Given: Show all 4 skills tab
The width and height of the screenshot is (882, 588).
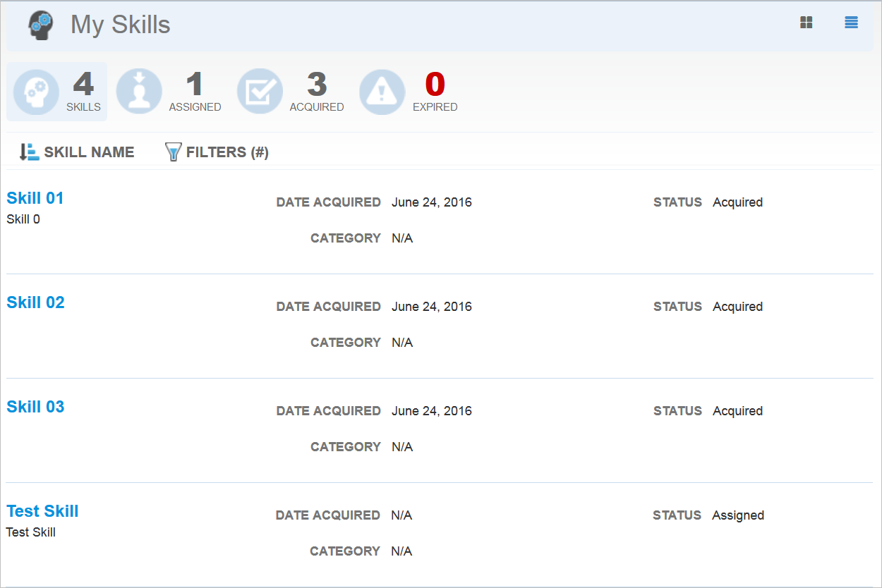Looking at the screenshot, I should click(x=83, y=92).
